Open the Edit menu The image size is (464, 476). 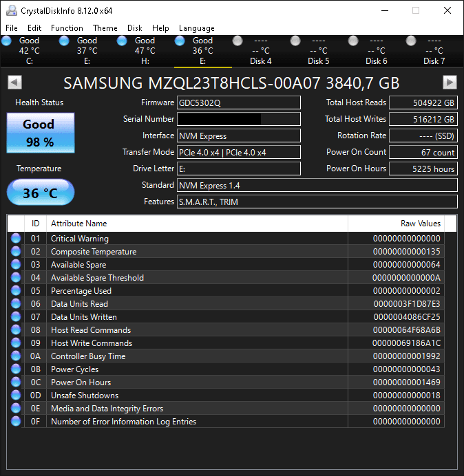point(34,28)
